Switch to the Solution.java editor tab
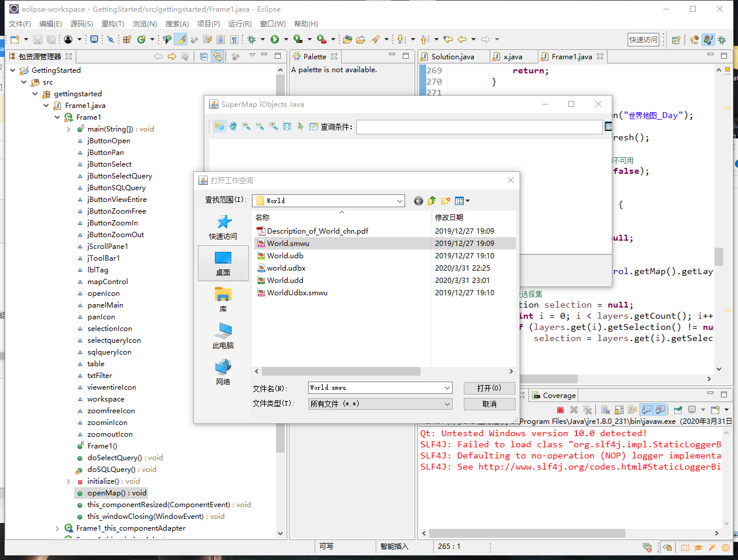Image resolution: width=738 pixels, height=560 pixels. tap(453, 56)
